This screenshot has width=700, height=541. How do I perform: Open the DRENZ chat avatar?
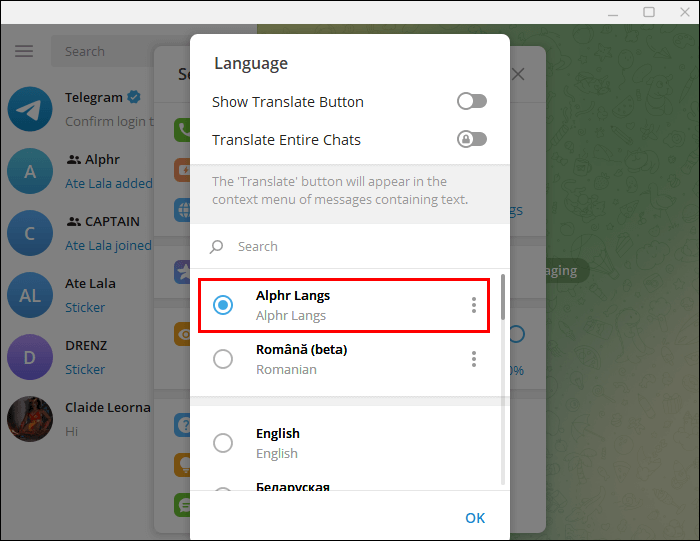tap(30, 357)
